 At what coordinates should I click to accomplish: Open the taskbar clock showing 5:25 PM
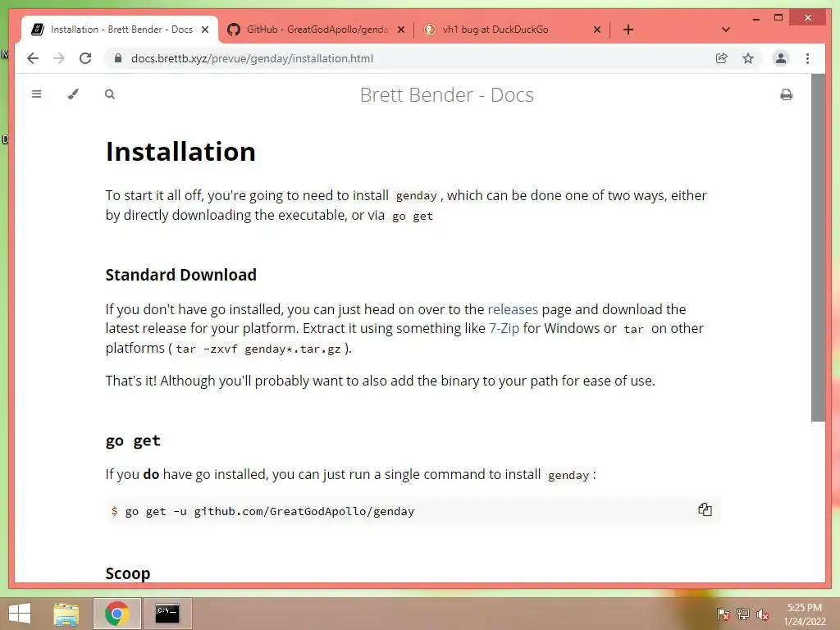pyautogui.click(x=805, y=614)
